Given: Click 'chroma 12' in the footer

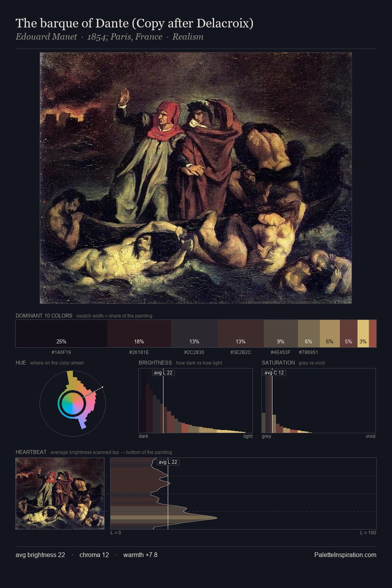Looking at the screenshot, I should 94,555.
